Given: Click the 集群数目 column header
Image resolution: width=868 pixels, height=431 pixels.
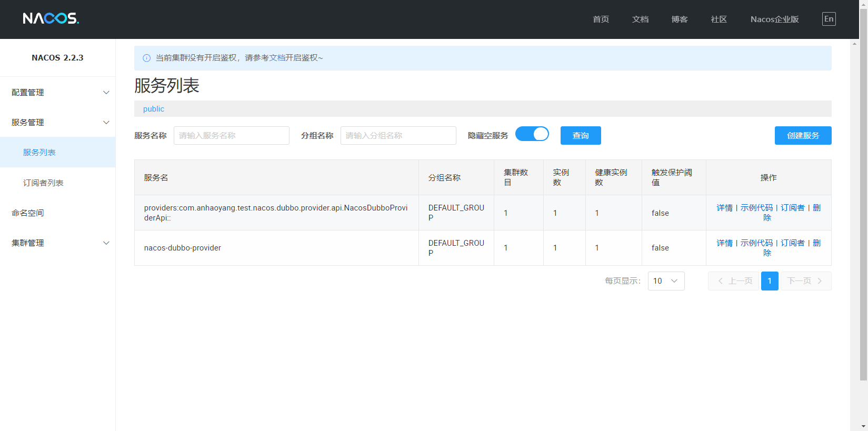Looking at the screenshot, I should coord(518,177).
